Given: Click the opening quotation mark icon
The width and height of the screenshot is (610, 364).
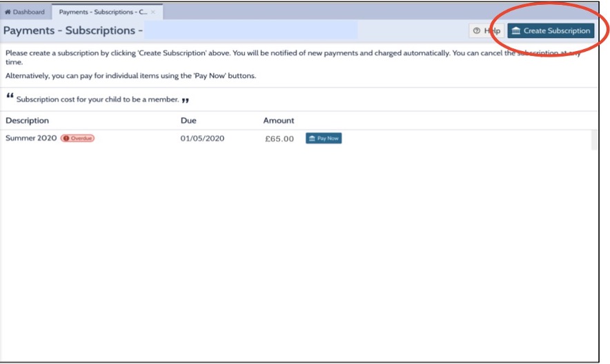Looking at the screenshot, I should [10, 97].
